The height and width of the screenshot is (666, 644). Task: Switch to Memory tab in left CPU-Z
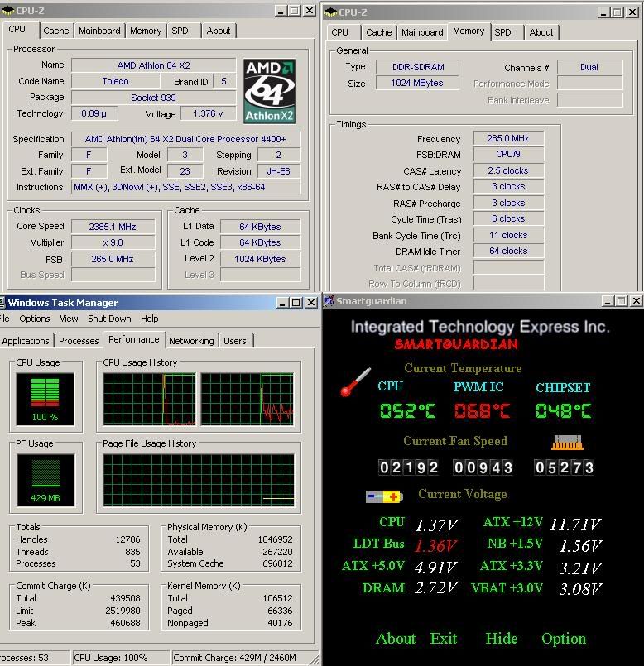[146, 31]
